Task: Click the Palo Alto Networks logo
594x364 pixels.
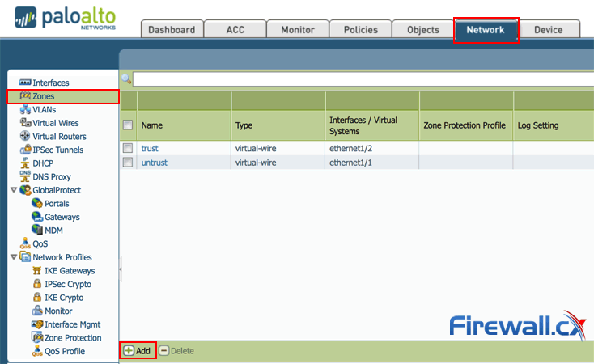Action: tap(66, 18)
